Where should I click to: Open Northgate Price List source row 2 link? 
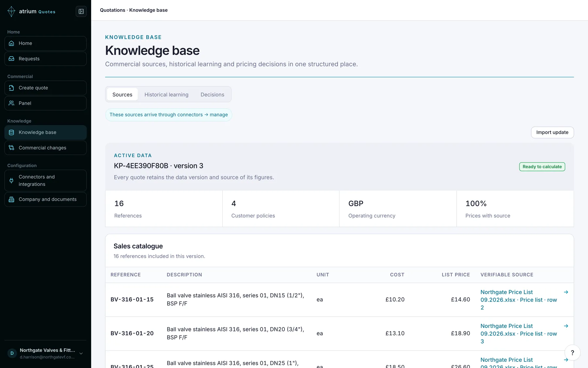coord(519,300)
